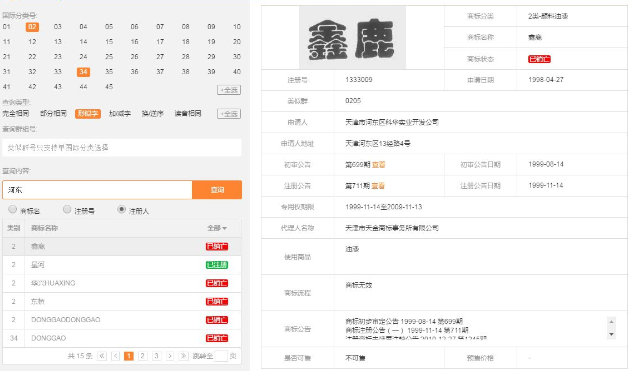Image resolution: width=629 pixels, height=371 pixels.
Task: Toggle international class 30
Action: pos(237,57)
